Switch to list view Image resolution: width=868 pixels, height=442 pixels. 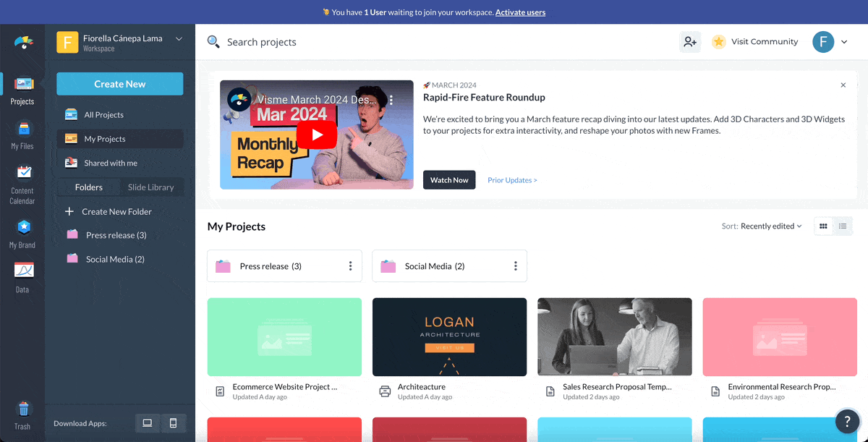(x=843, y=226)
